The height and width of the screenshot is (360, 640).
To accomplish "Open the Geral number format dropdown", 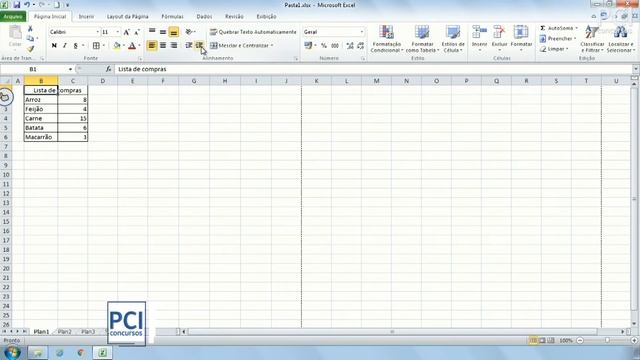I will (362, 32).
